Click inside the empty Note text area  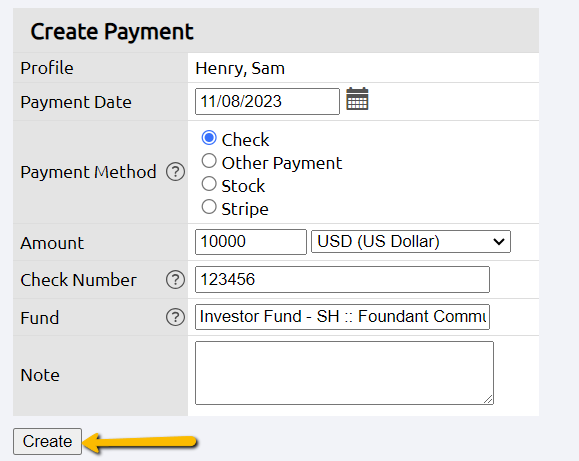[x=344, y=373]
